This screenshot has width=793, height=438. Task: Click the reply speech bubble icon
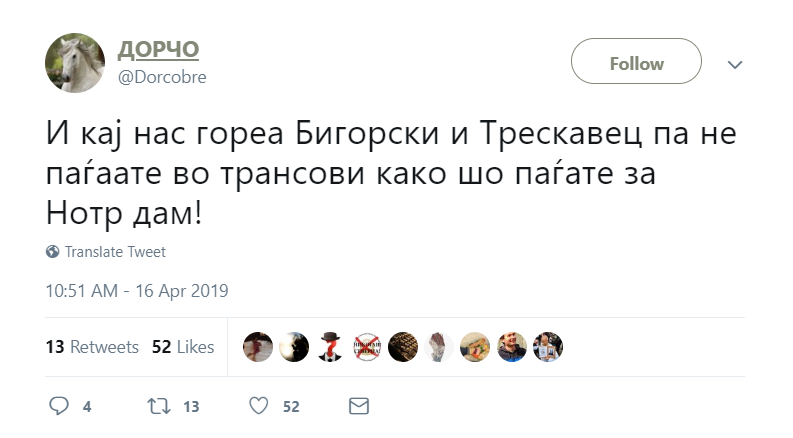point(59,406)
